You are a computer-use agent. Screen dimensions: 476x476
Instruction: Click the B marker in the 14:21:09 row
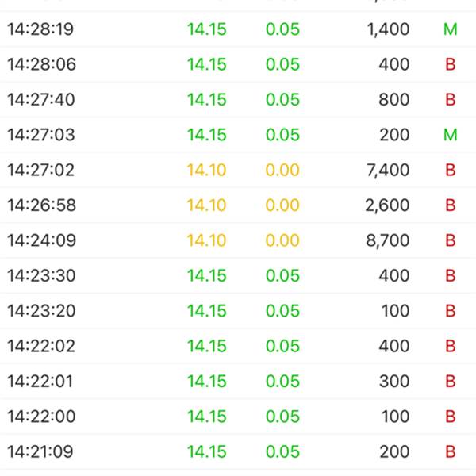click(x=451, y=452)
